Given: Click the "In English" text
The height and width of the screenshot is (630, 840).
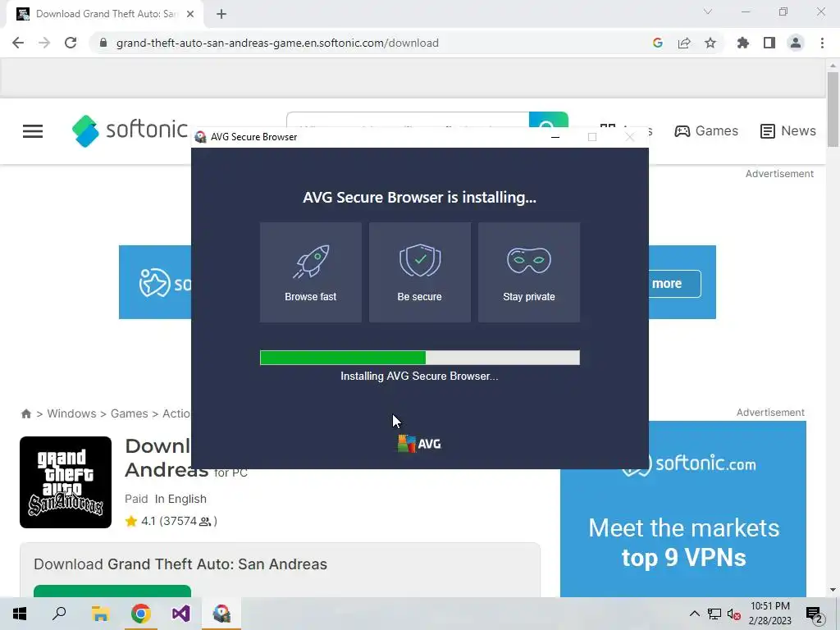Looking at the screenshot, I should (180, 499).
